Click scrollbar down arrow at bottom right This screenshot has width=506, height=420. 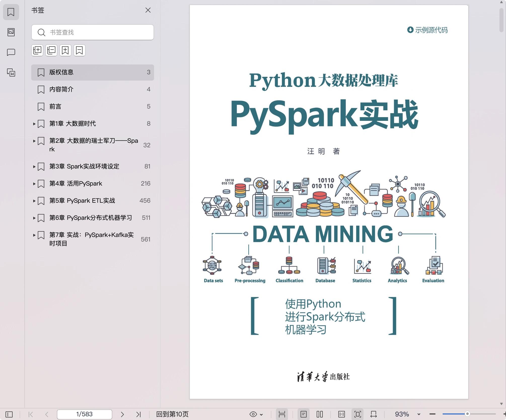pos(501,404)
